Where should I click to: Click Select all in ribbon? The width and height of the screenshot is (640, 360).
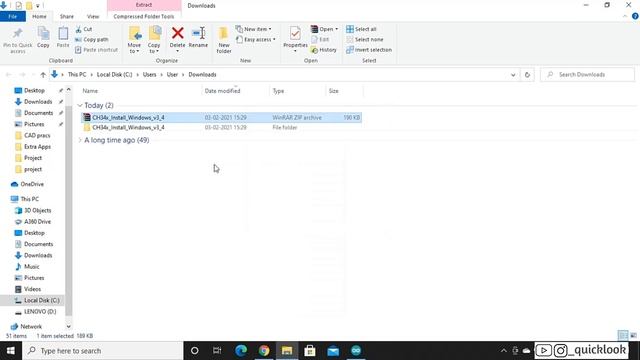pos(361,29)
